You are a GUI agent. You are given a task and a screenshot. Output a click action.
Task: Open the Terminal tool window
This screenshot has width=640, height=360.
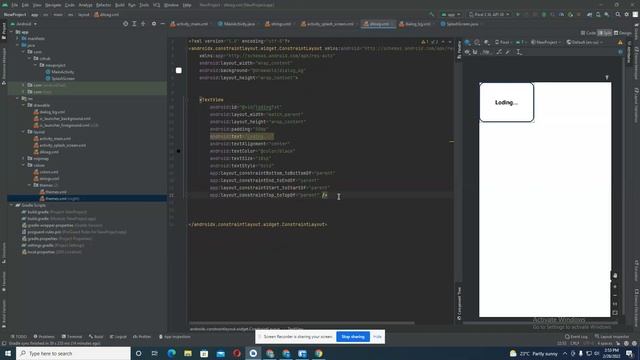72,337
